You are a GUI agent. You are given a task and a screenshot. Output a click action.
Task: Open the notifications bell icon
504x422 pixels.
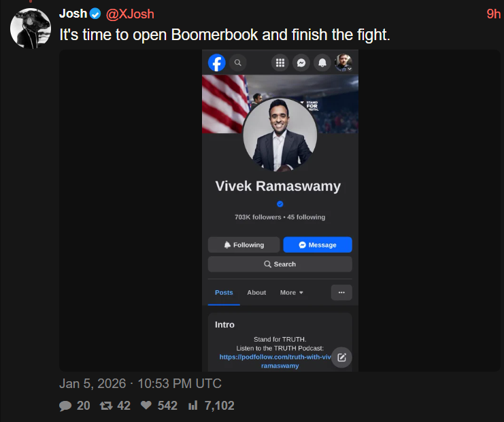[322, 63]
